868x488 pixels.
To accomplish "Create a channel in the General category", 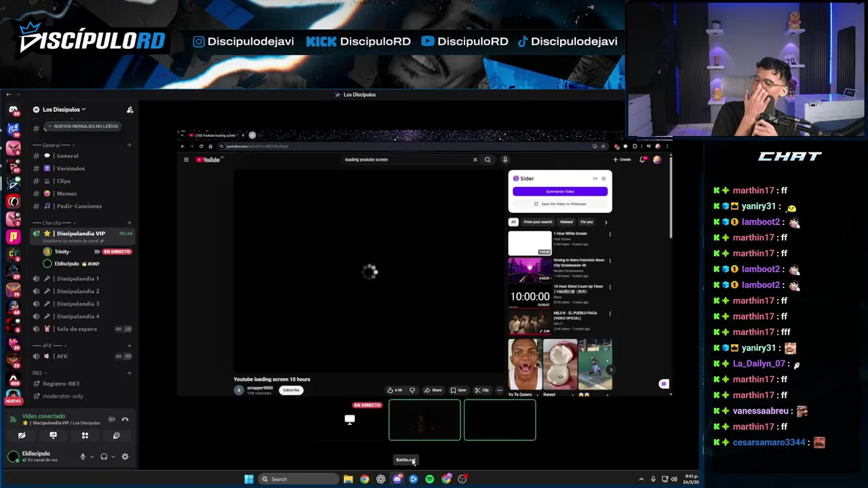I will (x=130, y=145).
